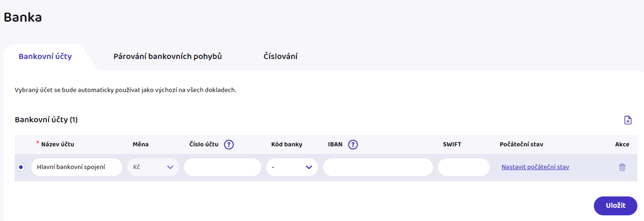
Task: Open help tooltip next to IBAN
Action: tap(353, 144)
